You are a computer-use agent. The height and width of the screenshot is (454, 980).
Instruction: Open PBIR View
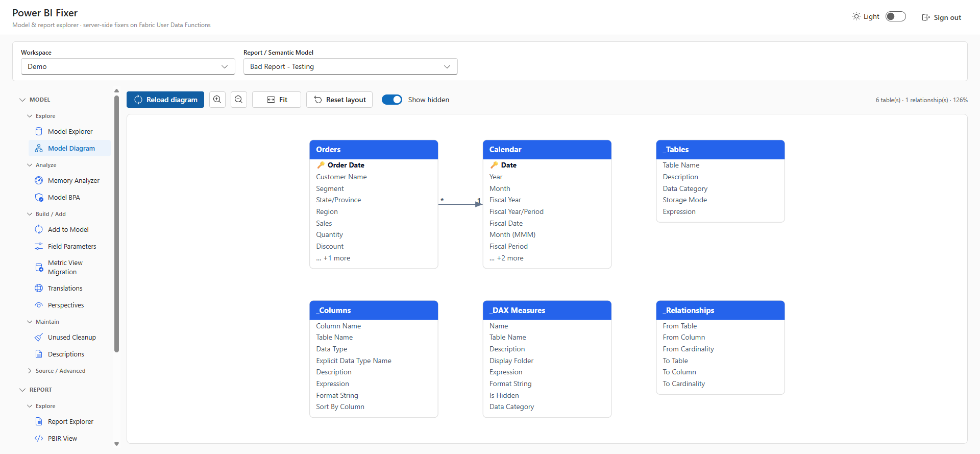[x=69, y=438]
